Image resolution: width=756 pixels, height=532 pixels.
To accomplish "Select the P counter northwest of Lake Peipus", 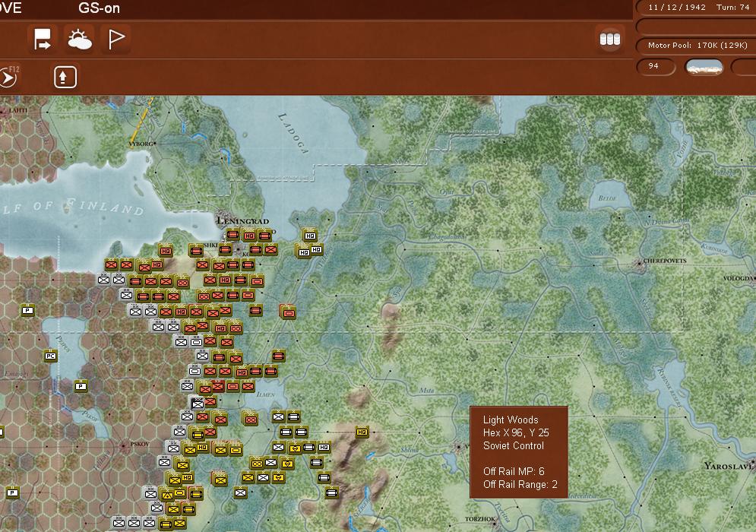I will pyautogui.click(x=27, y=310).
